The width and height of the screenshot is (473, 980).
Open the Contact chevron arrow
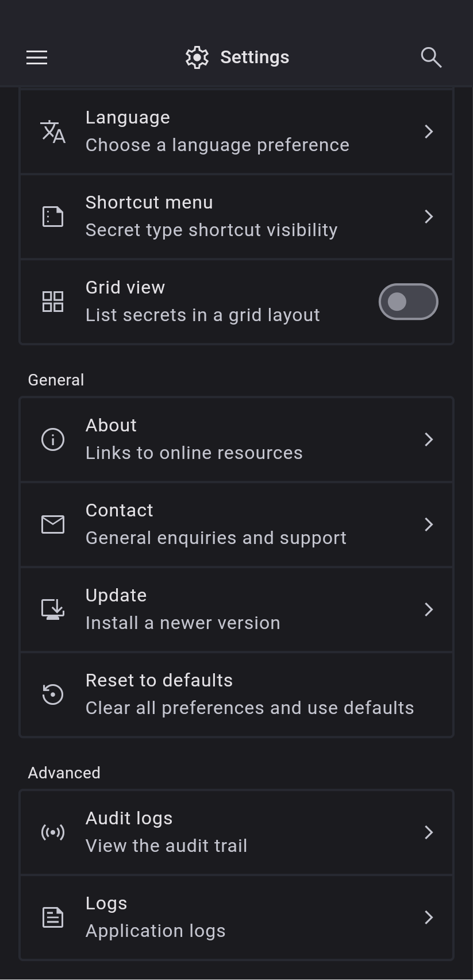pos(429,524)
